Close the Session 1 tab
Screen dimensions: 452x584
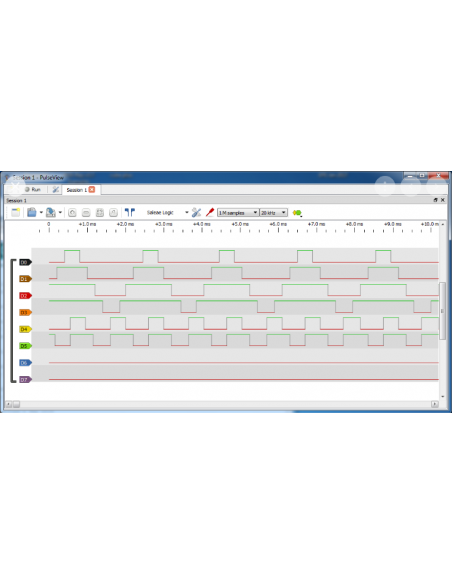pos(92,190)
